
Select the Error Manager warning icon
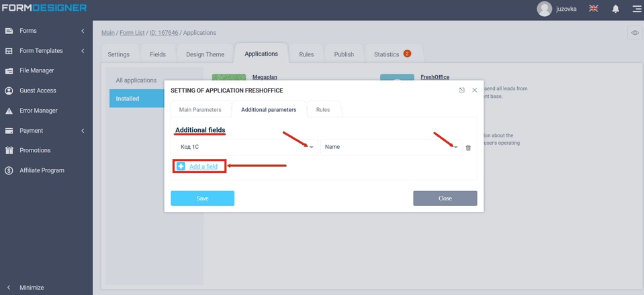coord(9,111)
